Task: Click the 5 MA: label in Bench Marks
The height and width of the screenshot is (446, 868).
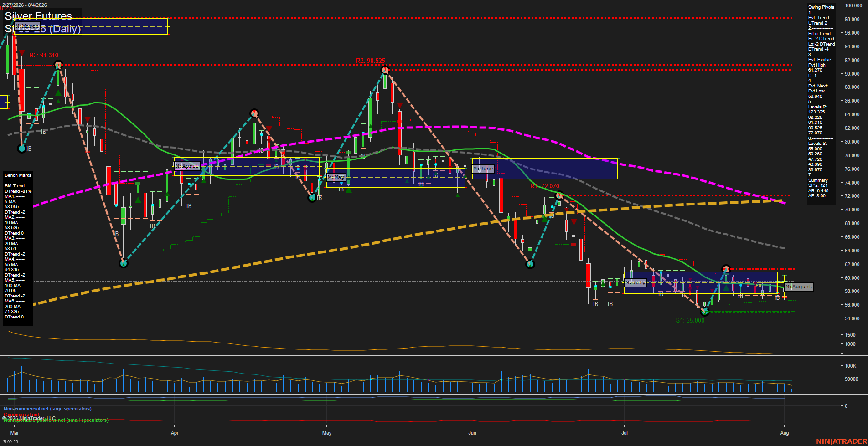Action: (x=10, y=202)
